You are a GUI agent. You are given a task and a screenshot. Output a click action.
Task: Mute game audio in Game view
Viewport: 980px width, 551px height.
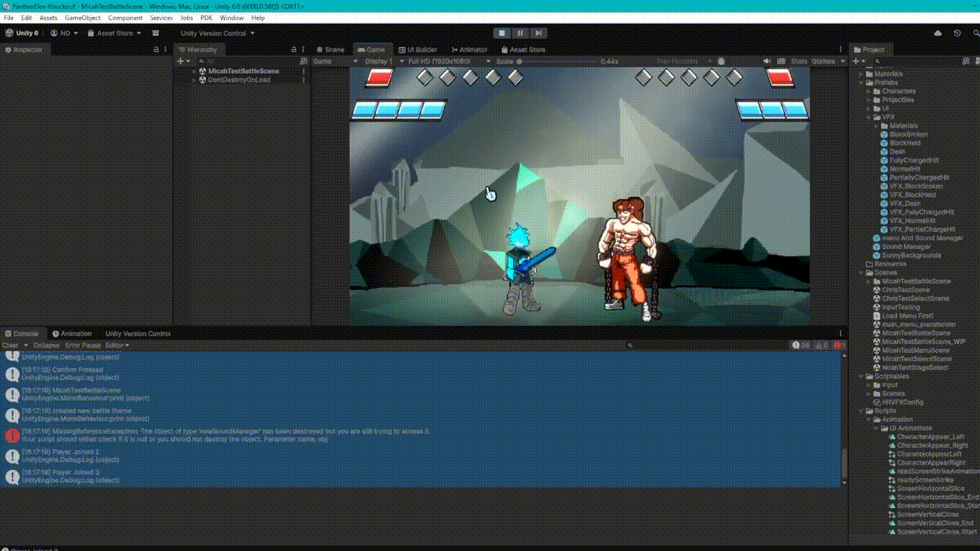767,61
